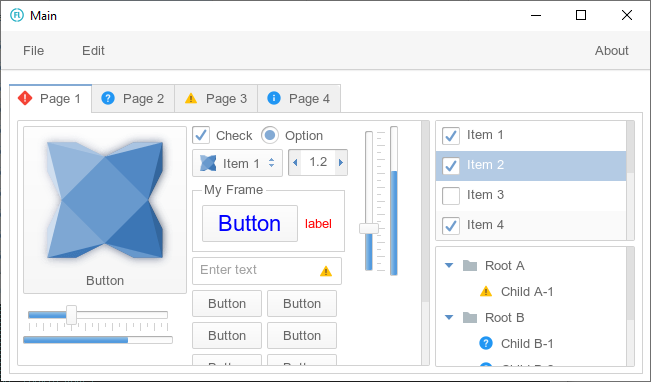Select the Item 4 row text
This screenshot has width=651, height=382.
pos(485,225)
